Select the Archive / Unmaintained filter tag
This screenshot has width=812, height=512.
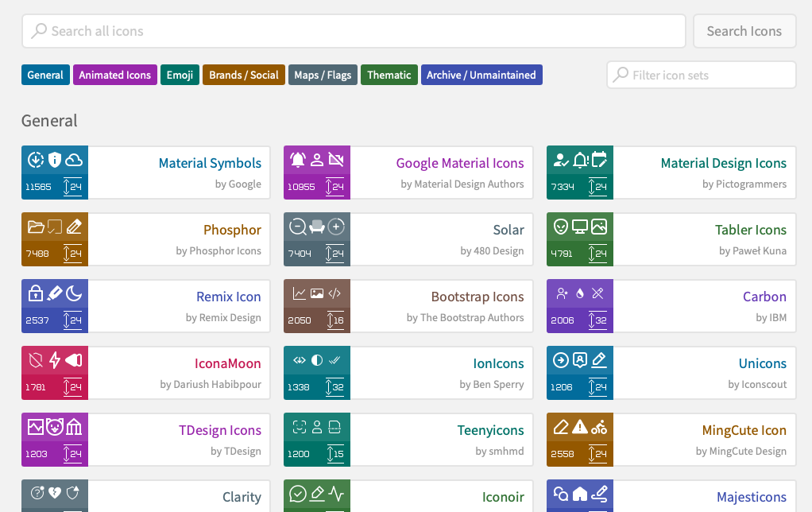coord(481,76)
